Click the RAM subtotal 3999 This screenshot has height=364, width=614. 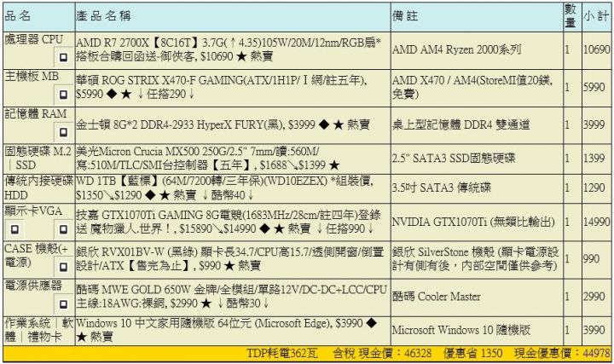(x=594, y=124)
